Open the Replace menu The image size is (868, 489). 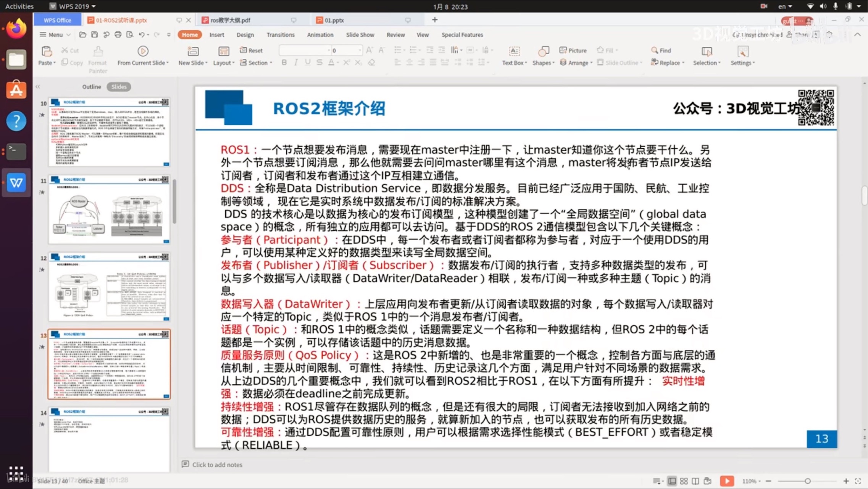tap(668, 62)
